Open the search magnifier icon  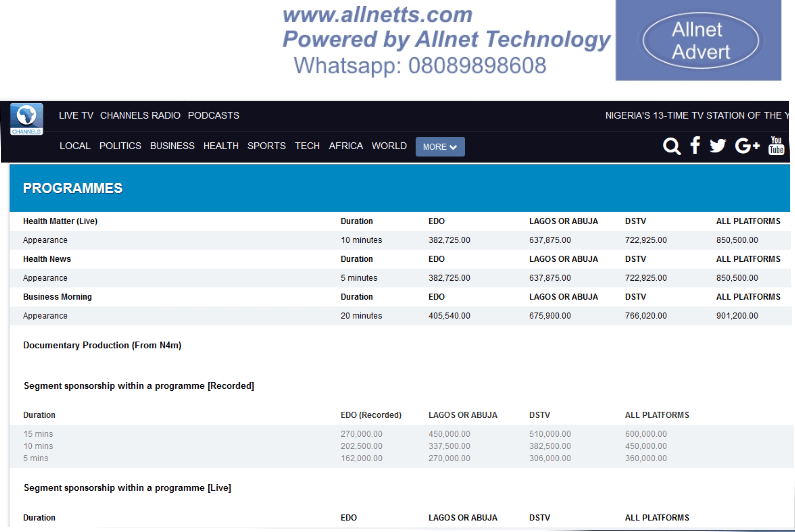click(671, 146)
